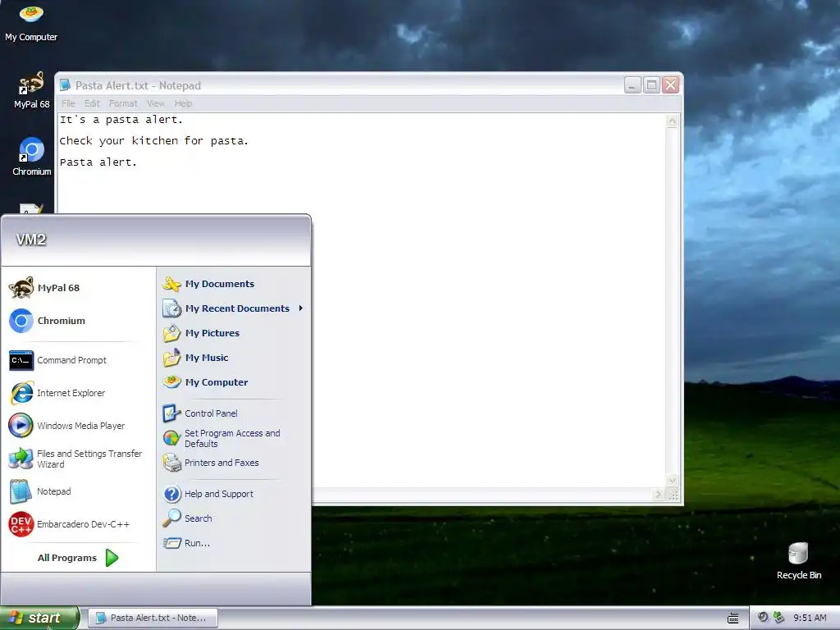Minimize the Notepad window
The image size is (840, 630).
coord(632,84)
